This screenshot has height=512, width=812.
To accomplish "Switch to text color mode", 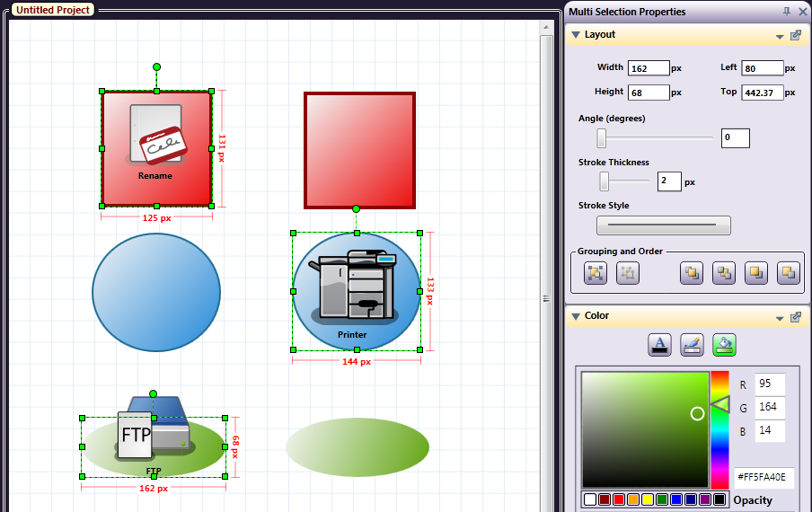I will click(x=659, y=344).
